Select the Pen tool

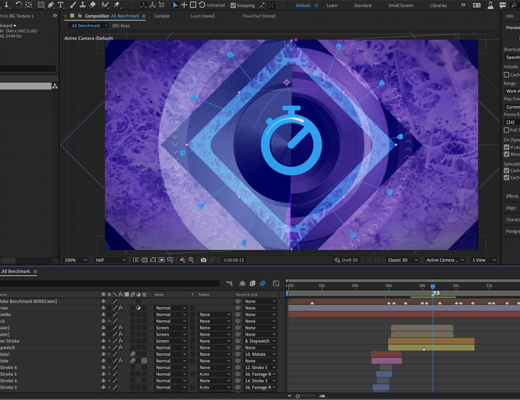point(51,5)
